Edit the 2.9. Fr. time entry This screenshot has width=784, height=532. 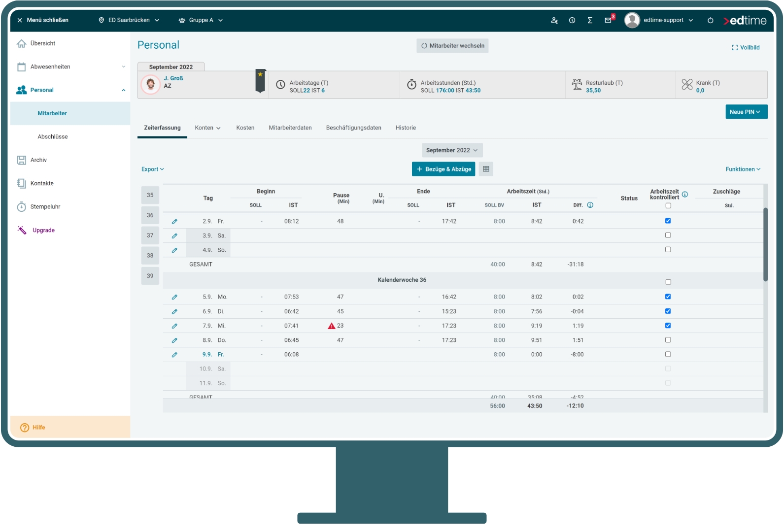[174, 222]
